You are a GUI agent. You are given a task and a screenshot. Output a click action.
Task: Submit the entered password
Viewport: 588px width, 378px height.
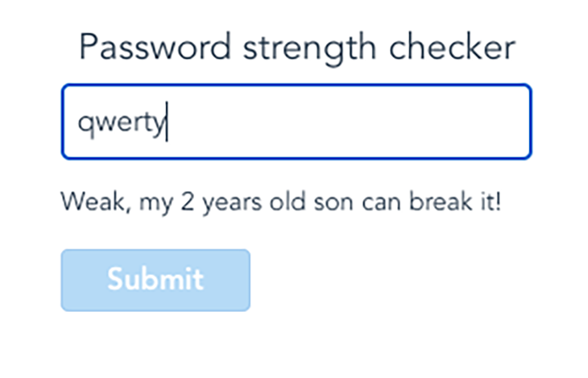[x=155, y=280]
